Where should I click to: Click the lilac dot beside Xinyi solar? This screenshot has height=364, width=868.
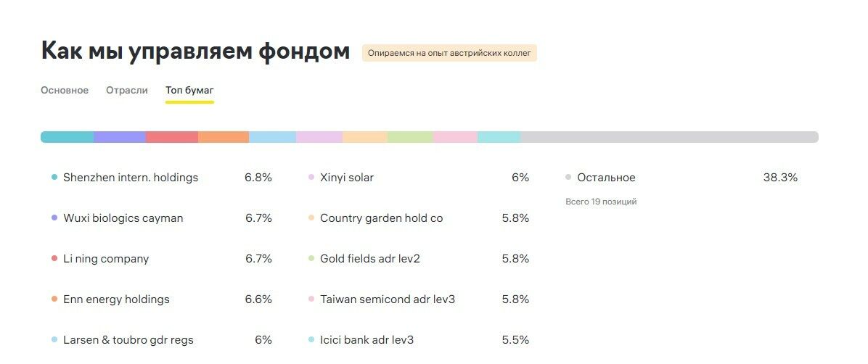pos(311,178)
